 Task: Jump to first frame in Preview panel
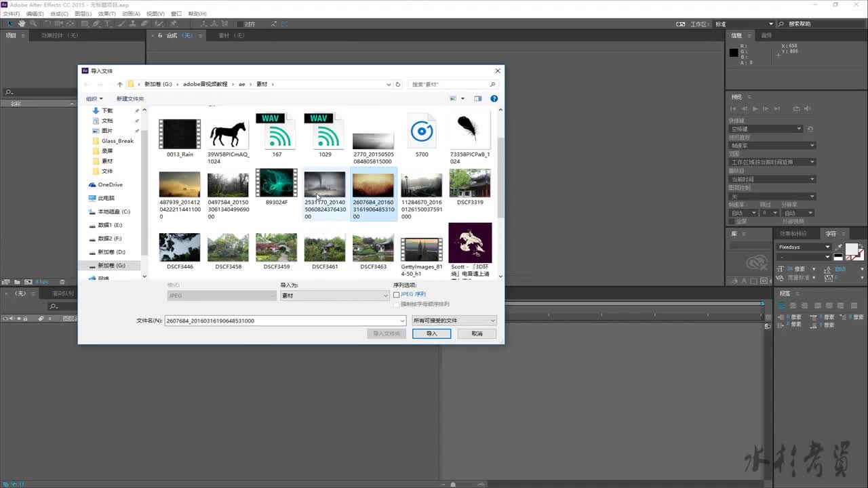(733, 108)
